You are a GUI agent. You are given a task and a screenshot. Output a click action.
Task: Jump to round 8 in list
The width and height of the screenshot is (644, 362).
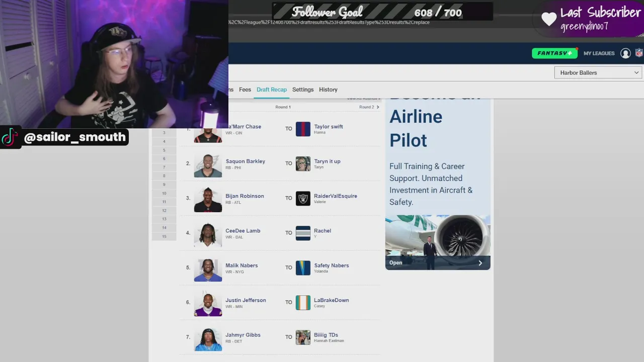[164, 176]
